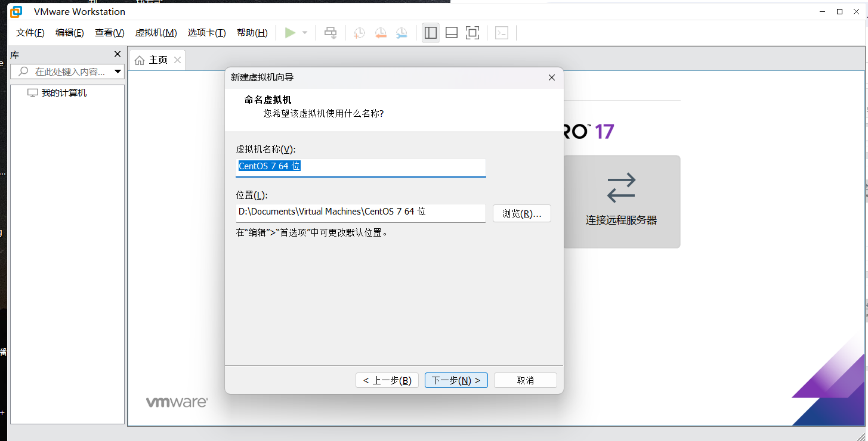Toggle the thumbnail bar view icon

point(452,33)
